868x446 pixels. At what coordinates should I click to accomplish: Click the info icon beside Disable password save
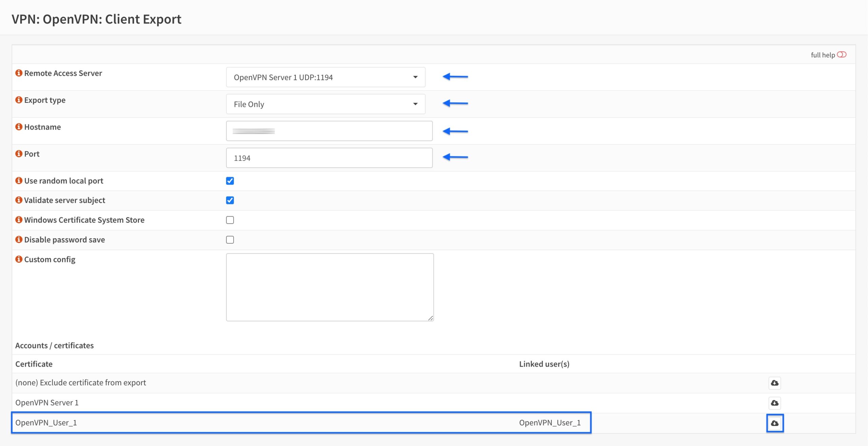19,239
